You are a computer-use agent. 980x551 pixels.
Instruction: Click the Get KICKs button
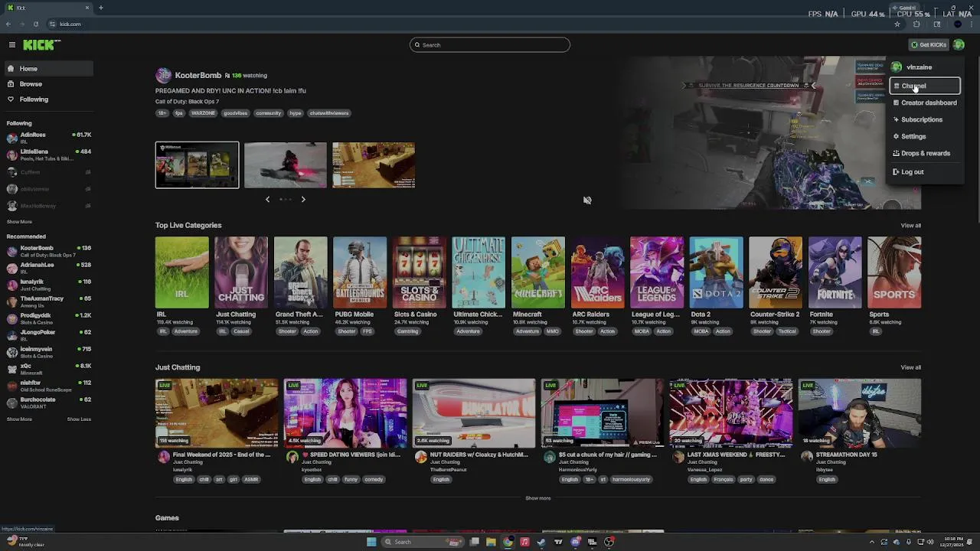(x=929, y=45)
